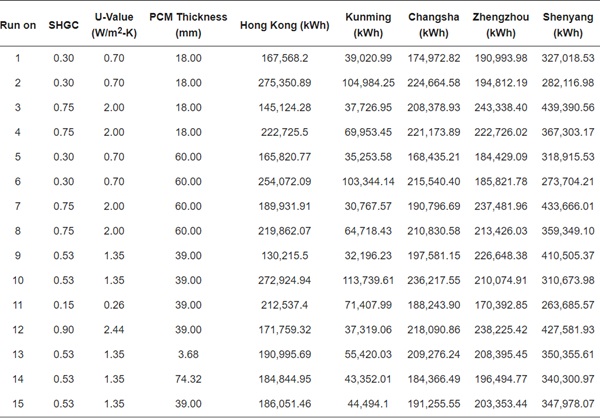Click PCM thickness cell 74.32

188,379
